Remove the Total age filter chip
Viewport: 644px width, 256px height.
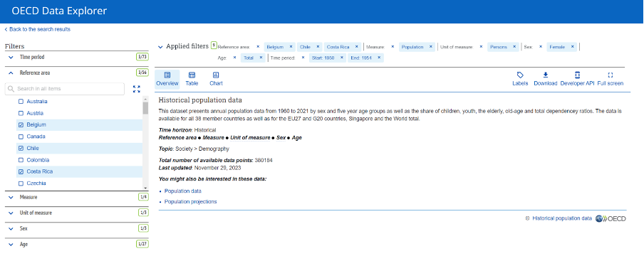click(261, 58)
